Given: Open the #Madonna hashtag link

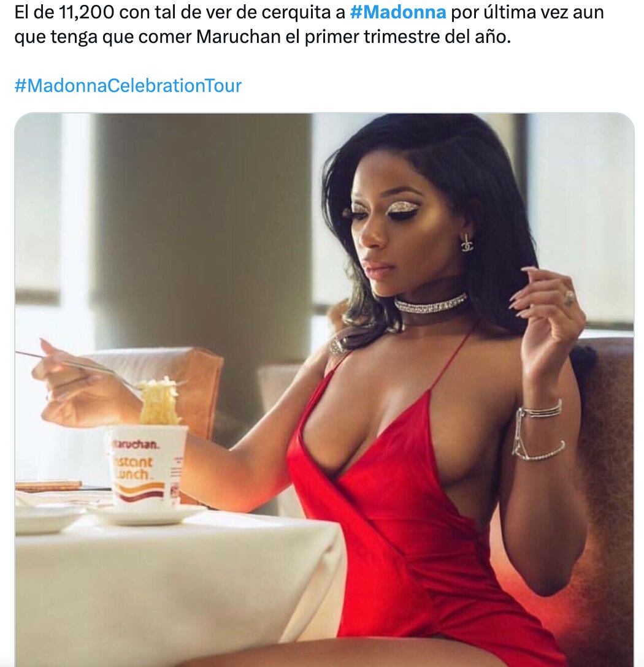Looking at the screenshot, I should tap(398, 12).
